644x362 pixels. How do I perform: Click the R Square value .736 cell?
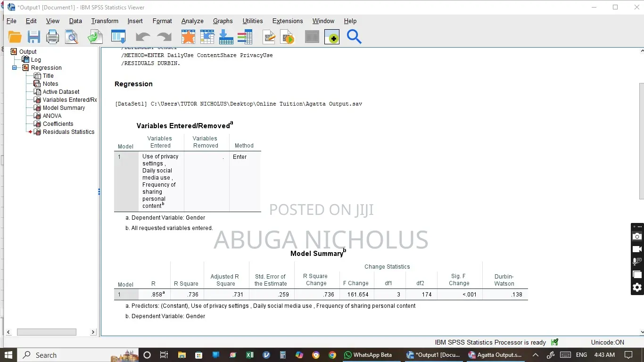tap(187, 295)
